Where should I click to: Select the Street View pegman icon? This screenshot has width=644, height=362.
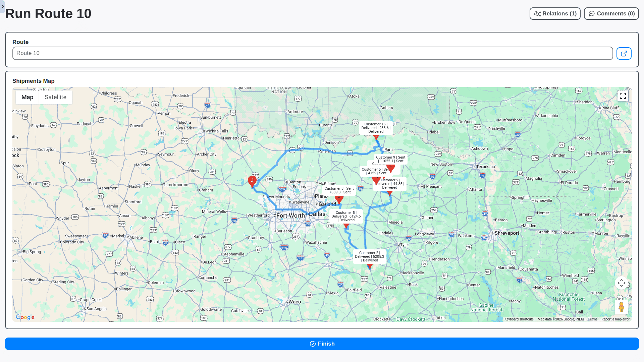coord(622,307)
